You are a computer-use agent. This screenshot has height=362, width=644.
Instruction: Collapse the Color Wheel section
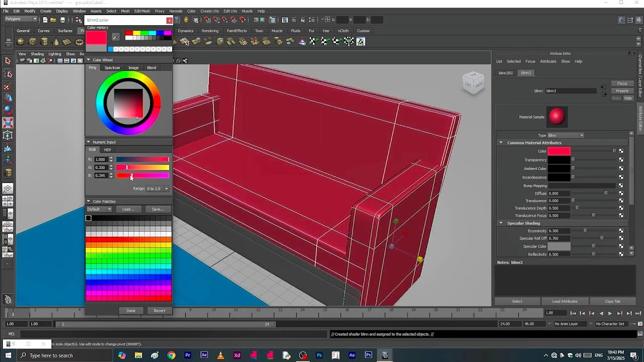tap(89, 60)
